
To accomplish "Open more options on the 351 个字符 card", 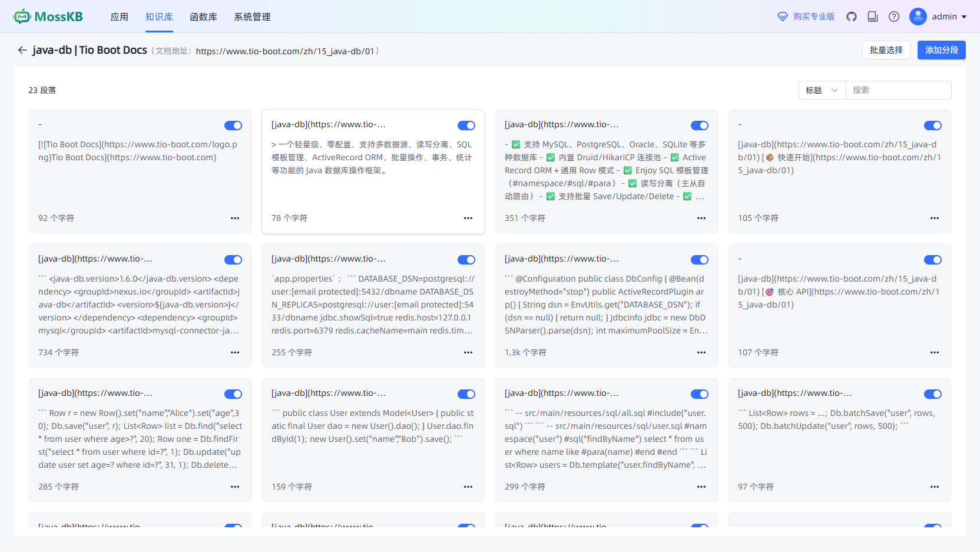I will (x=701, y=218).
